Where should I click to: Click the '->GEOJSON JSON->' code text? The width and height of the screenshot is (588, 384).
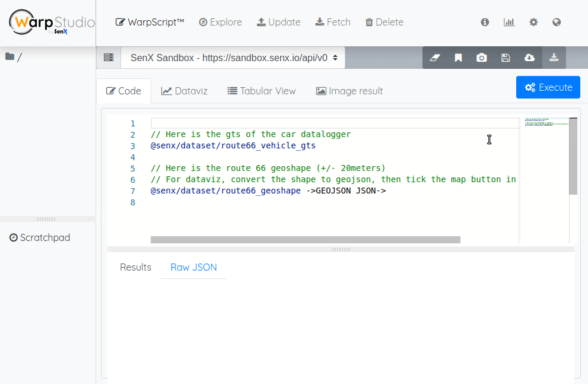(346, 191)
